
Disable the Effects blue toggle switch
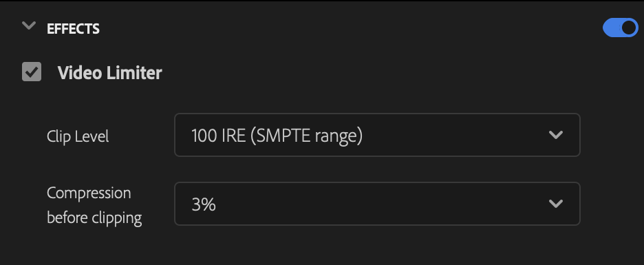(620, 28)
